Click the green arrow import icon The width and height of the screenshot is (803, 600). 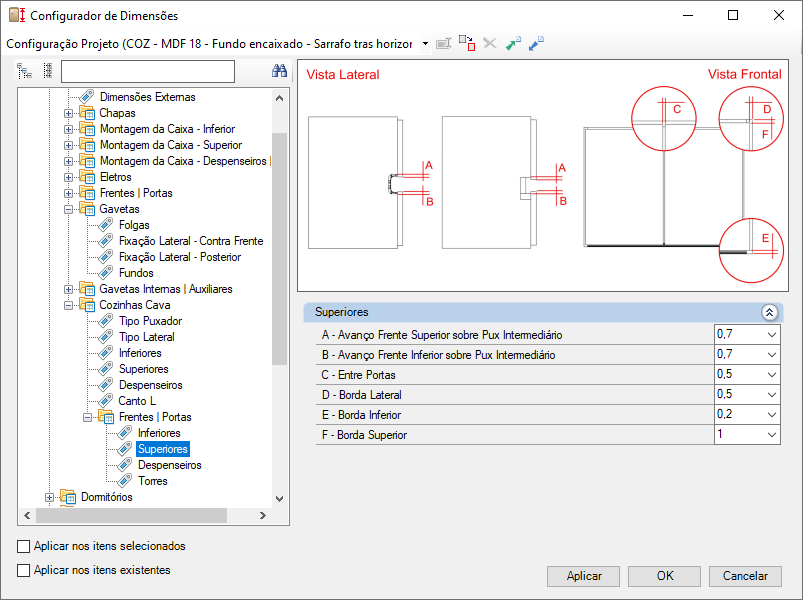pyautogui.click(x=513, y=44)
